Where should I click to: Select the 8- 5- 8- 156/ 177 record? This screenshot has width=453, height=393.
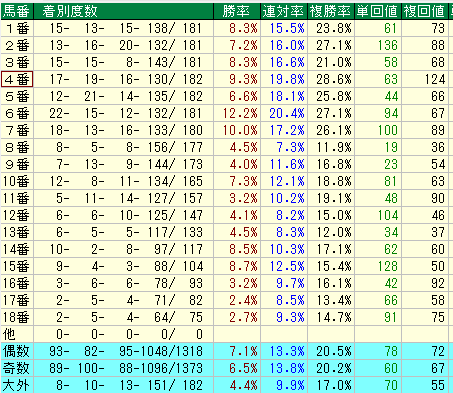tap(129, 148)
